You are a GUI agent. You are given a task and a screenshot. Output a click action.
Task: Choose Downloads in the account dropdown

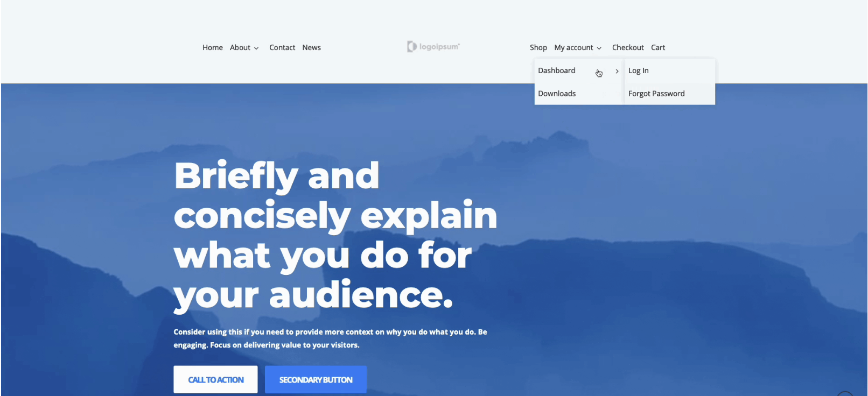click(x=557, y=94)
